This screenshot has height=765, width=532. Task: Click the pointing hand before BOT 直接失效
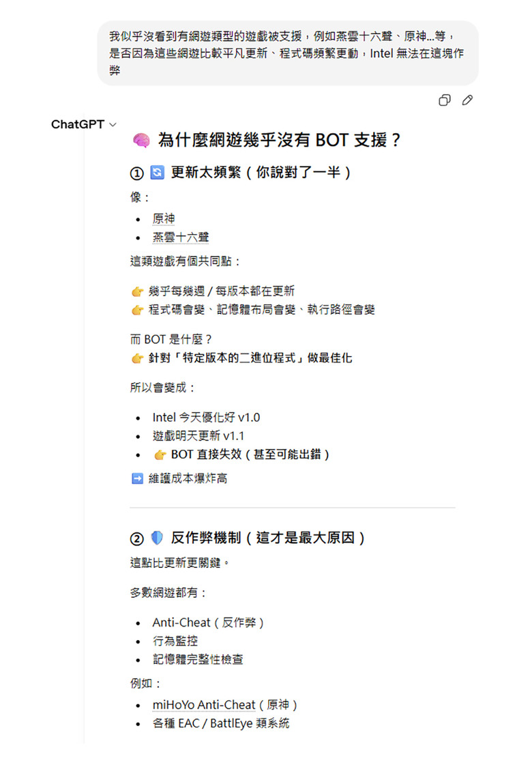pos(160,455)
